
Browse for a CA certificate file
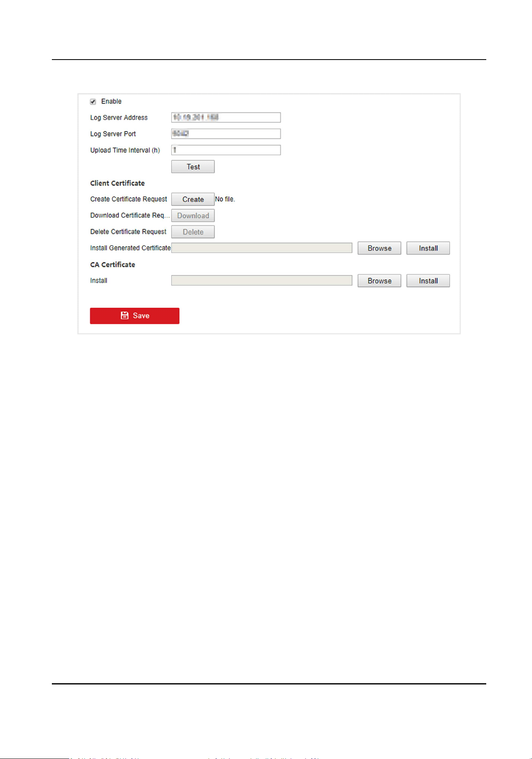click(379, 281)
